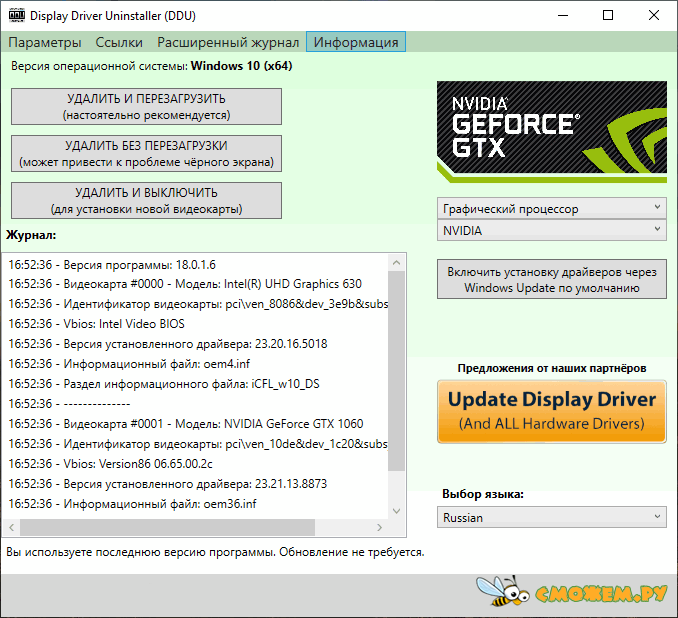Open the Графический процессор device type dropdown
The width and height of the screenshot is (678, 618).
tap(552, 208)
